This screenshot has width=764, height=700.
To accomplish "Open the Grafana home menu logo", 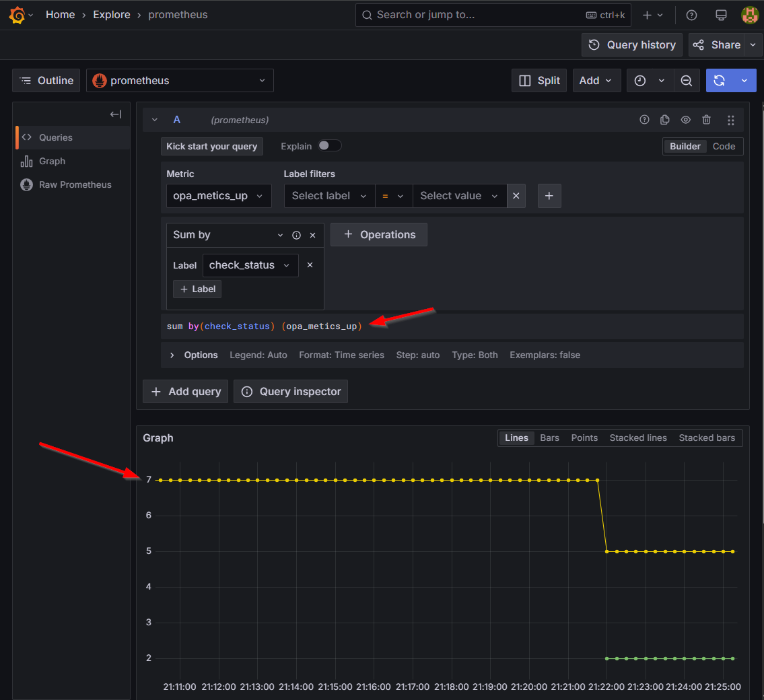I will (13, 14).
